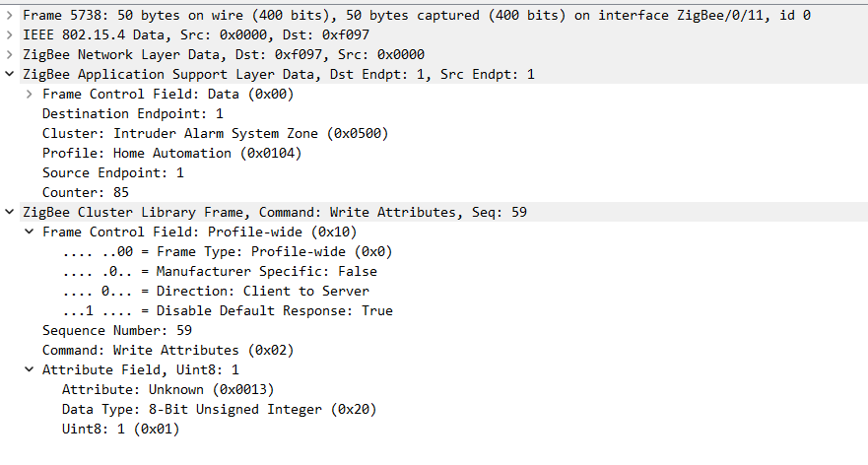The image size is (868, 465).
Task: Expand ZigBee Network Layer Data row
Action: pyautogui.click(x=10, y=54)
